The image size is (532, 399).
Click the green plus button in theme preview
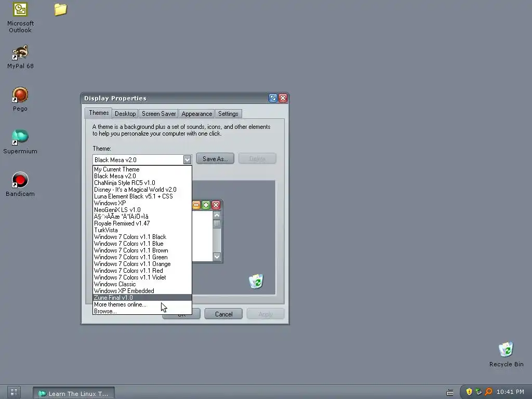206,205
